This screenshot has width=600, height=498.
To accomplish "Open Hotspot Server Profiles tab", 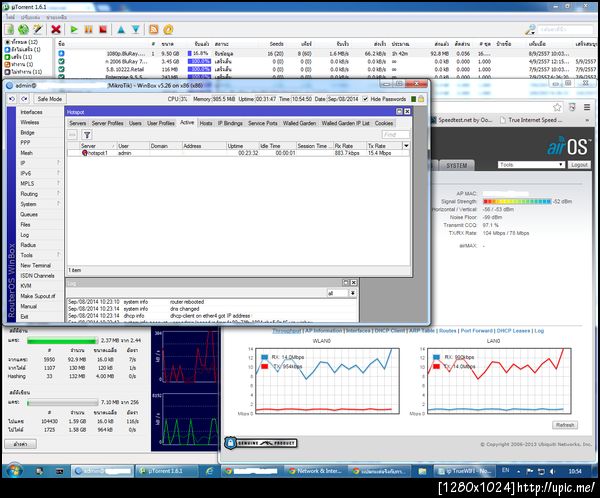I will (x=107, y=123).
